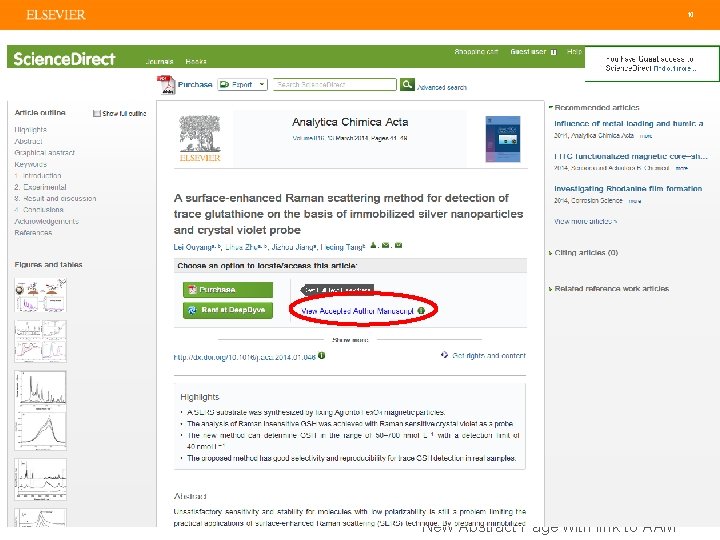Open the first figure thumbnail
Image resolution: width=720 pixels, height=540 pixels.
point(40,295)
